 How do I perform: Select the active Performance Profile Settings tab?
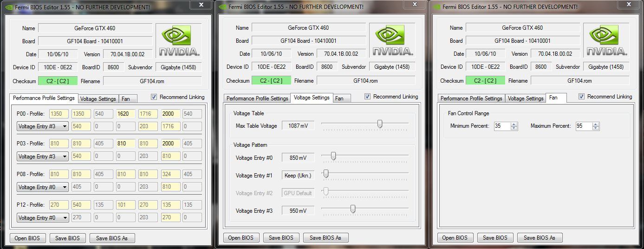(x=44, y=98)
